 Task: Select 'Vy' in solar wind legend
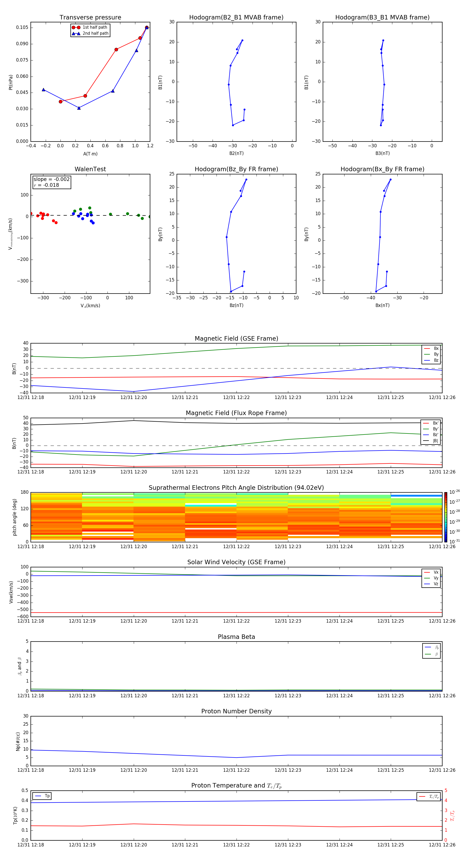tap(431, 578)
